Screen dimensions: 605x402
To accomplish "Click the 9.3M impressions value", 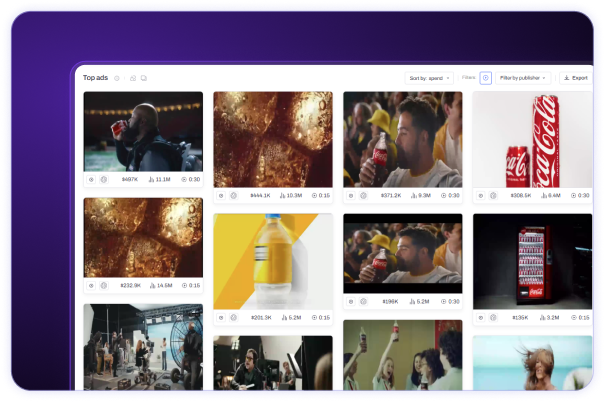I will (x=424, y=196).
